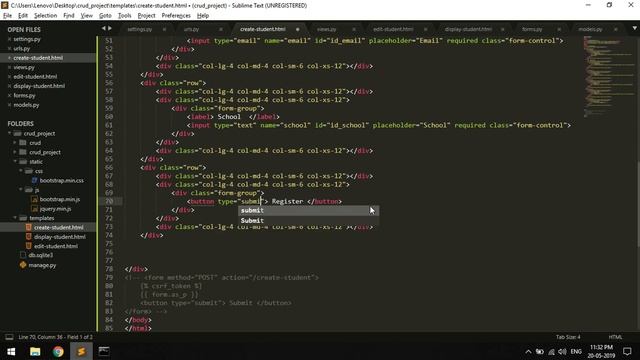The width and height of the screenshot is (640, 360).
Task: Click unsaved dot on create-student.html tab
Action: (298, 29)
